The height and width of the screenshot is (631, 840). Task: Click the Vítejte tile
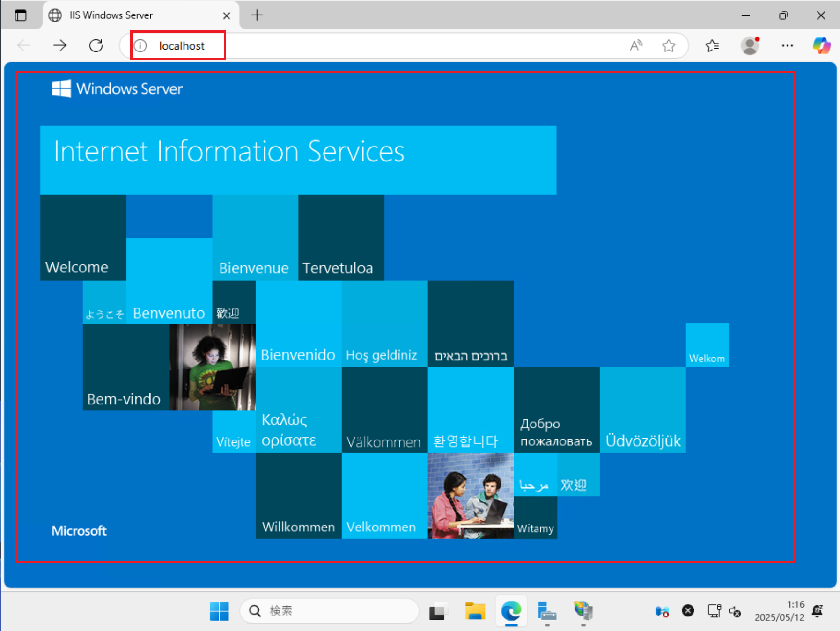coord(234,432)
